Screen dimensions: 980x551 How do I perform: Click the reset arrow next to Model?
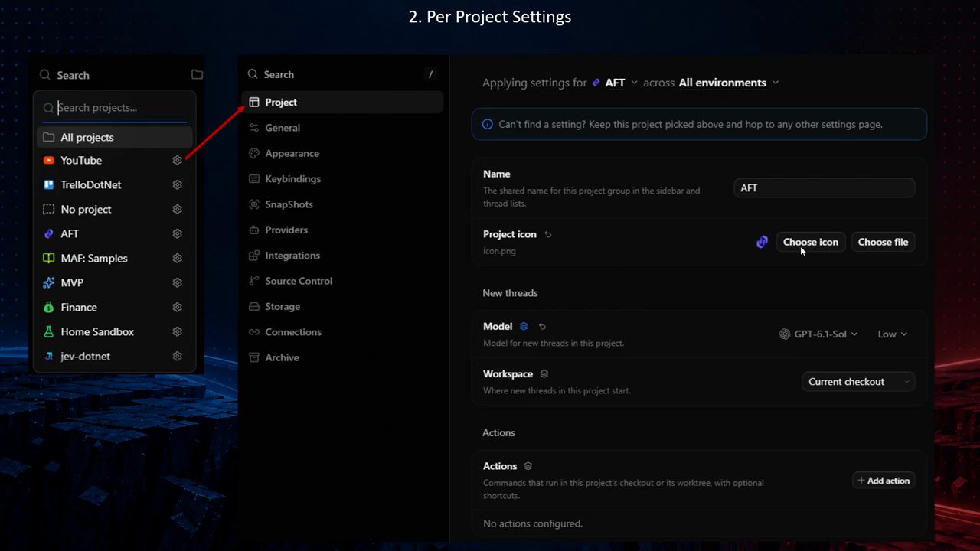pos(542,326)
